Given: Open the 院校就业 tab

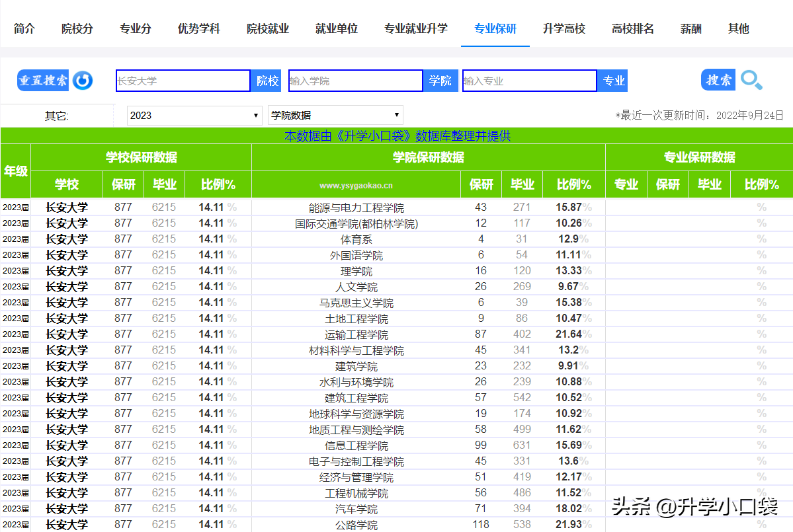Looking at the screenshot, I should (x=268, y=29).
